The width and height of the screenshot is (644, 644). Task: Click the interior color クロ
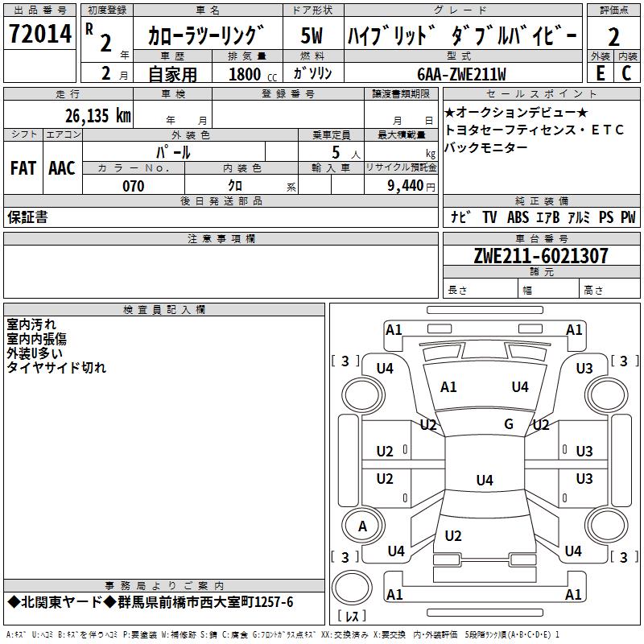pyautogui.click(x=235, y=186)
